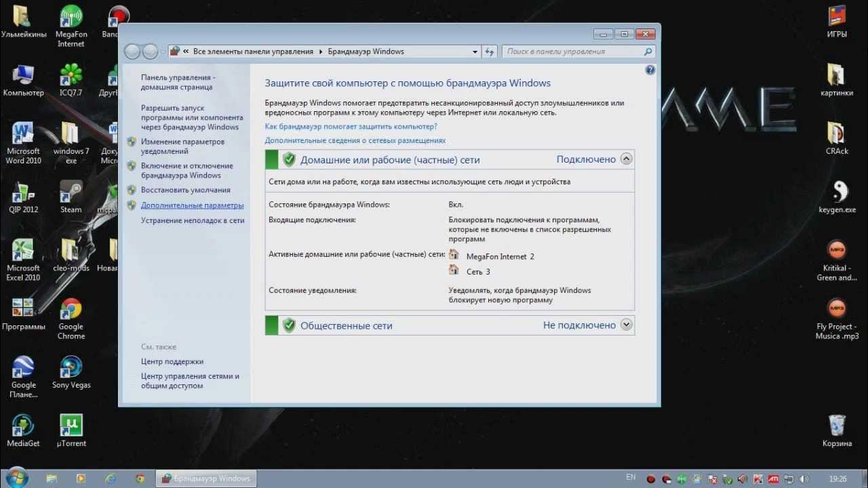Open the Steam desktop shortcut
Viewport: 868px width, 488px height.
tap(71, 197)
